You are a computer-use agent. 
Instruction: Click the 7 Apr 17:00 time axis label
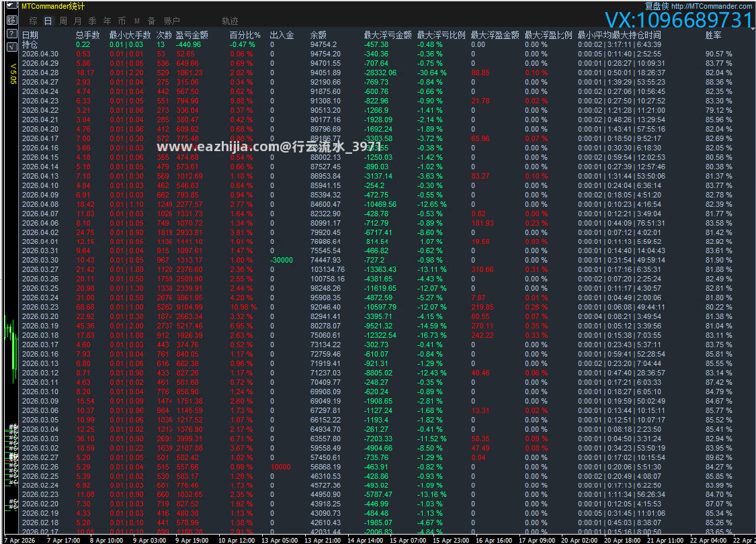pyautogui.click(x=64, y=540)
